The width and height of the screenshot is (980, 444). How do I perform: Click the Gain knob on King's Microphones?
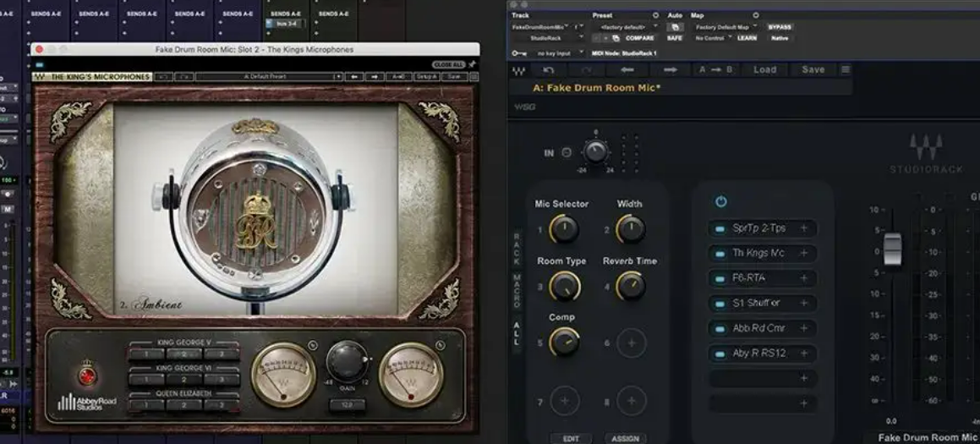tap(348, 362)
